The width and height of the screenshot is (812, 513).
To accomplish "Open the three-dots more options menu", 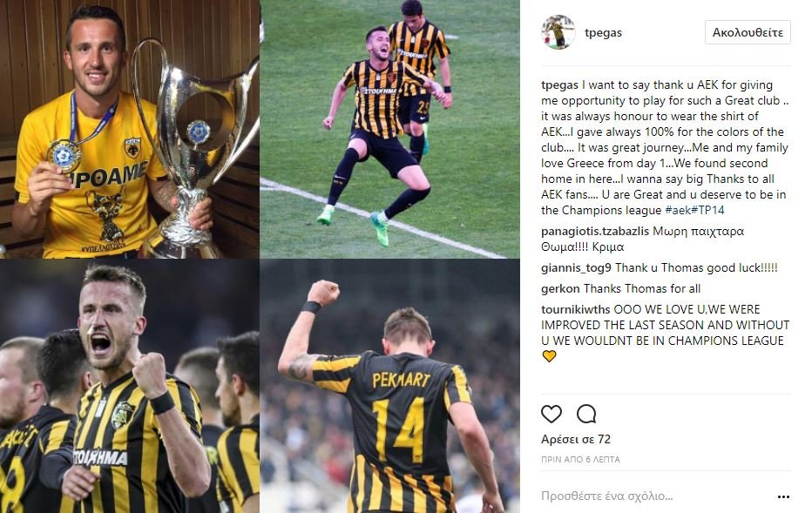I will (783, 496).
